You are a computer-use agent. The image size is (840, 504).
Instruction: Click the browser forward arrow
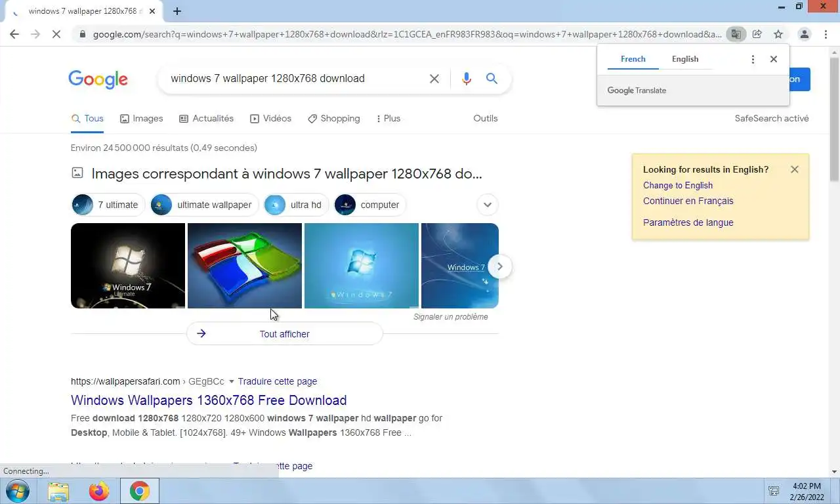pyautogui.click(x=35, y=34)
